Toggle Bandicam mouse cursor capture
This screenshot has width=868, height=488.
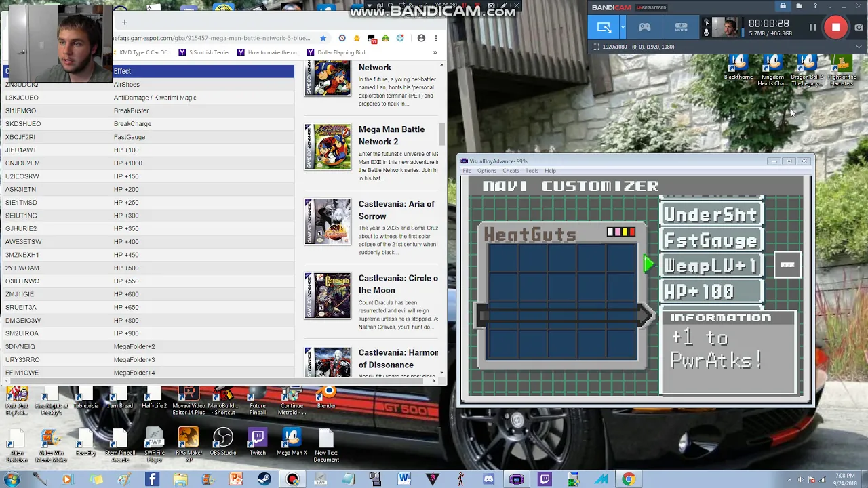pos(707,22)
